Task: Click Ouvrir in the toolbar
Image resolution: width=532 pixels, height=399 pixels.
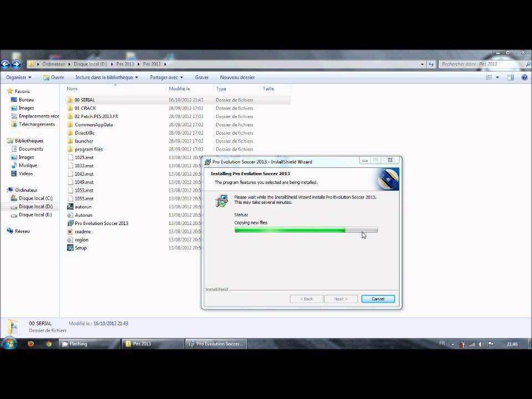Action: (x=54, y=78)
